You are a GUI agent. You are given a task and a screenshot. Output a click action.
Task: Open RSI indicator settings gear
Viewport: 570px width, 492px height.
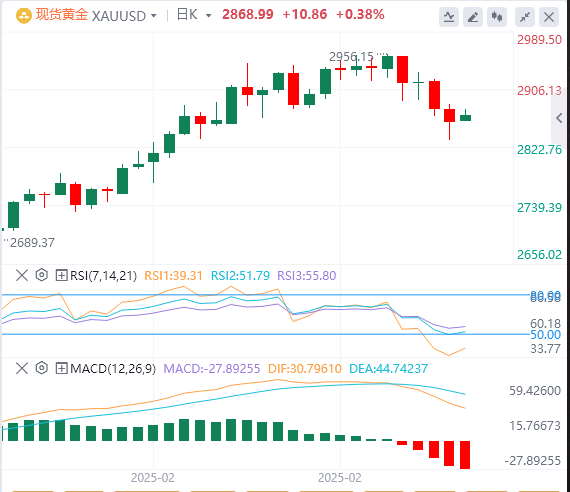tap(42, 275)
